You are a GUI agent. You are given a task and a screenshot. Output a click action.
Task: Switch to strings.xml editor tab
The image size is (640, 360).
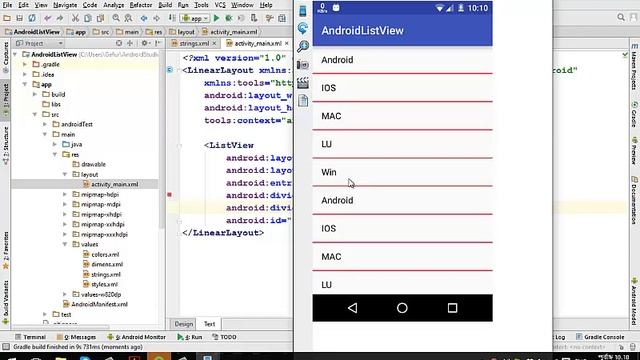[194, 43]
